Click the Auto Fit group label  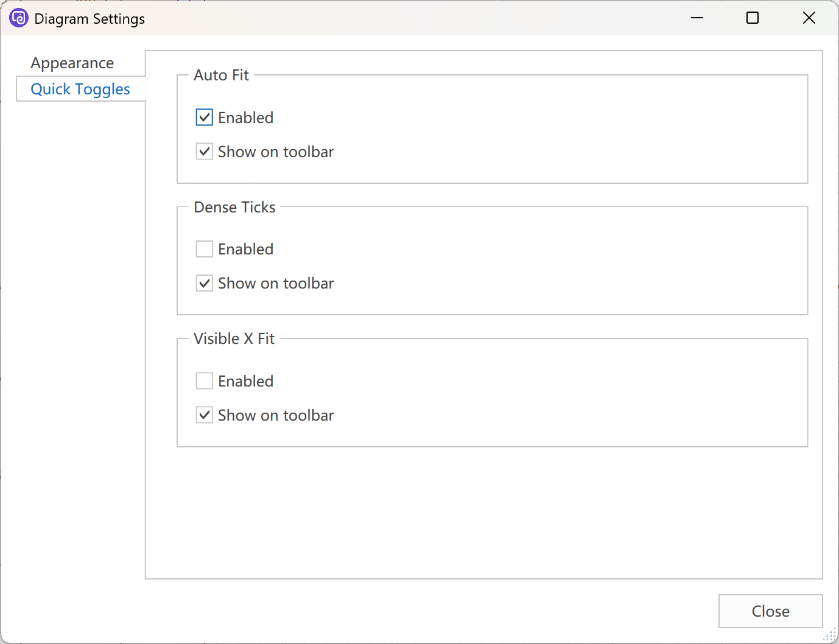[x=222, y=75]
